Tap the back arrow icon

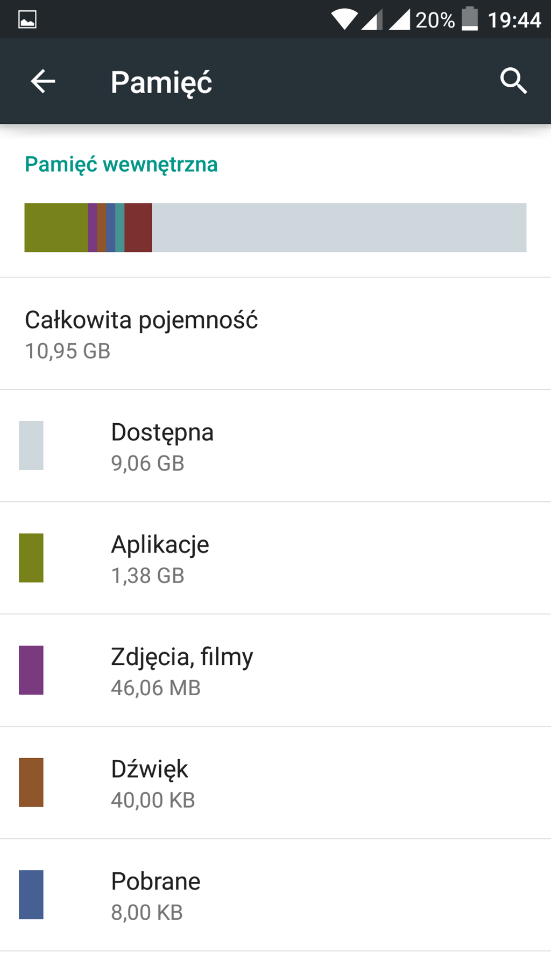click(43, 82)
